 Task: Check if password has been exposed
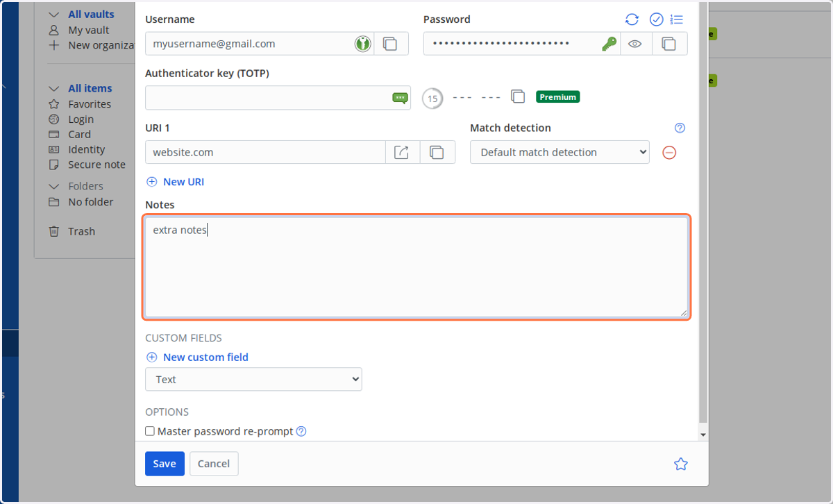point(656,19)
